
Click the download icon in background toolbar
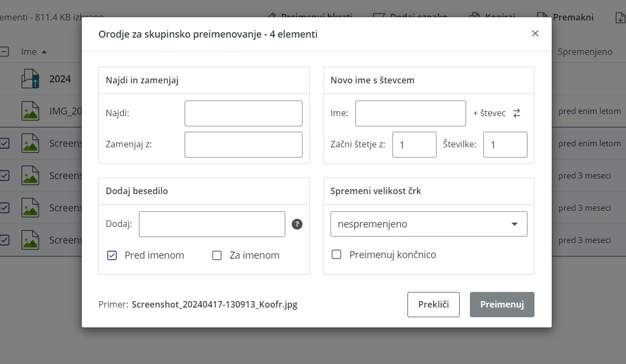click(x=620, y=18)
